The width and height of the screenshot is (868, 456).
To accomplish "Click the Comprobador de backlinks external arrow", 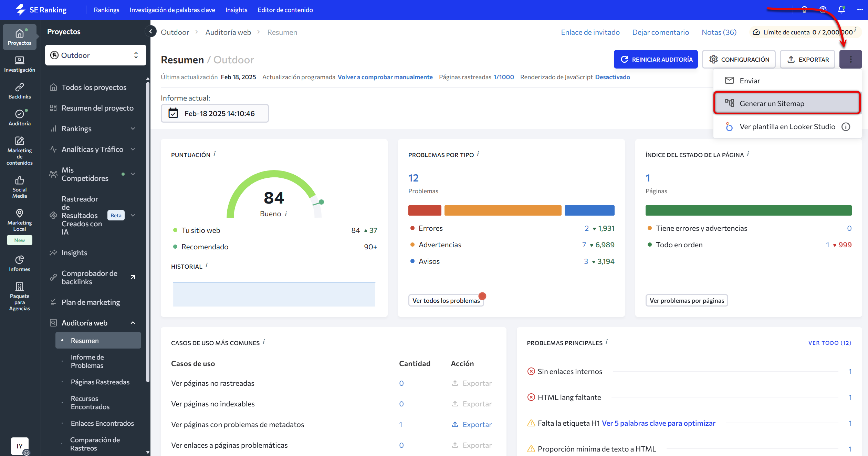I will click(133, 277).
